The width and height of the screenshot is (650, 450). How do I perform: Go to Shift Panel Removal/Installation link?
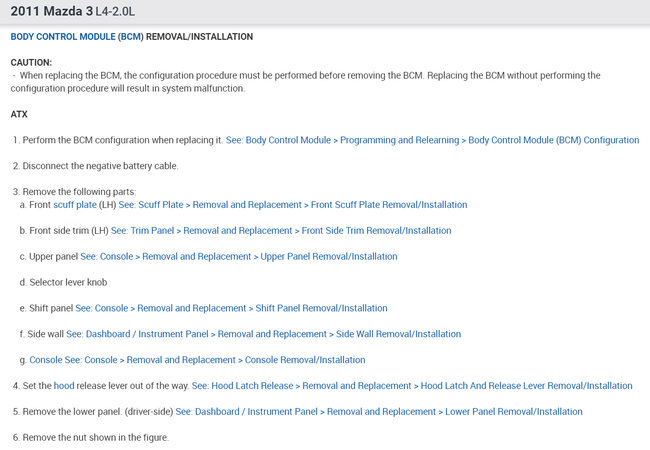click(231, 308)
